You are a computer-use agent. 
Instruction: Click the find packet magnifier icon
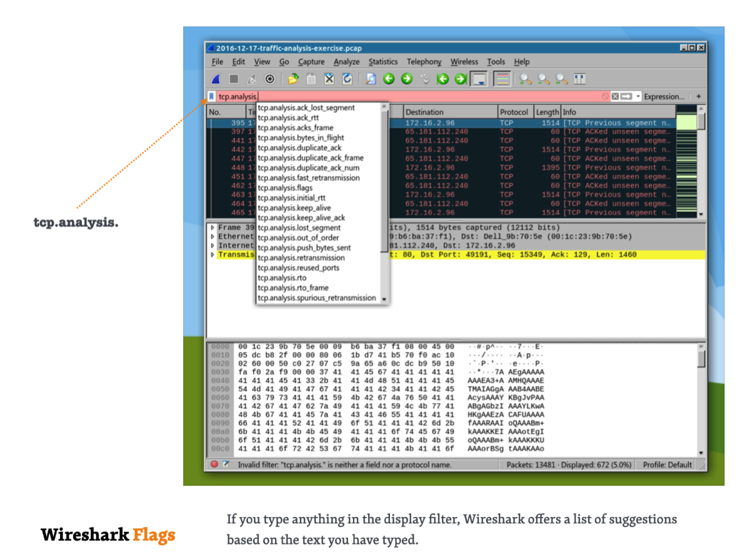pyautogui.click(x=371, y=79)
